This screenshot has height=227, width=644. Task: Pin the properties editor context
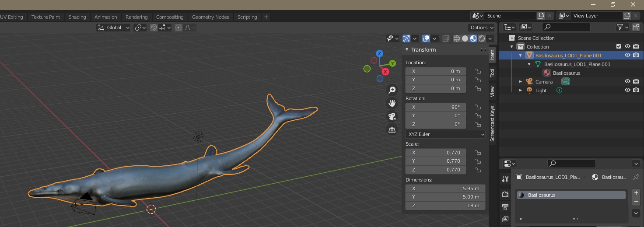(636, 177)
